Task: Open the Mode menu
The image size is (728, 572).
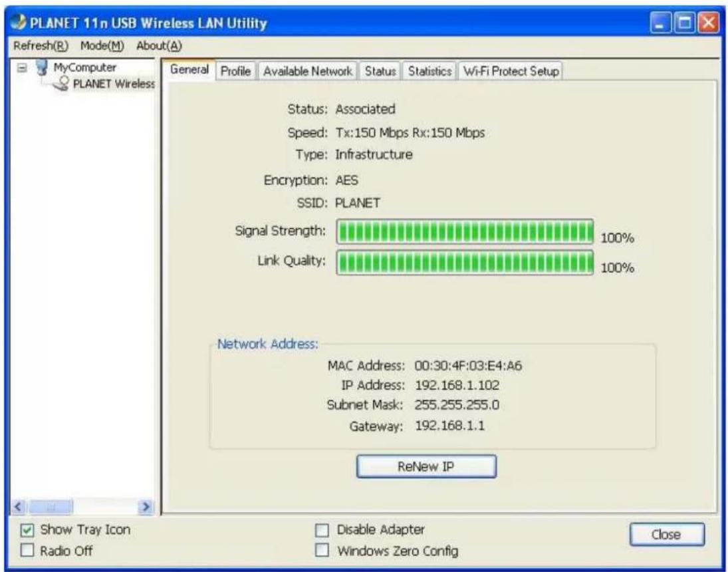Action: [x=102, y=45]
